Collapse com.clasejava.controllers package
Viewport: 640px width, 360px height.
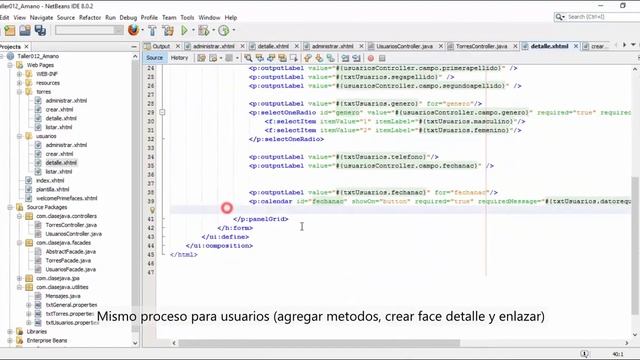pyautogui.click(x=19, y=216)
